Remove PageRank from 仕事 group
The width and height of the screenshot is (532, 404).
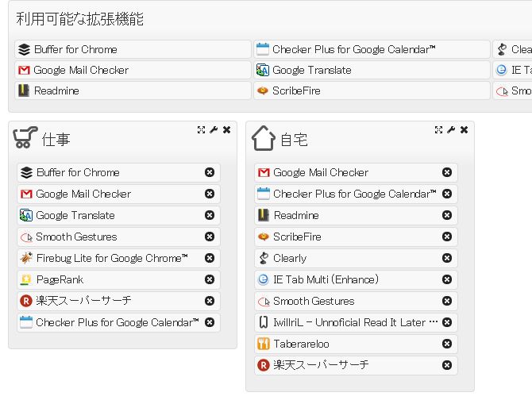coord(210,279)
